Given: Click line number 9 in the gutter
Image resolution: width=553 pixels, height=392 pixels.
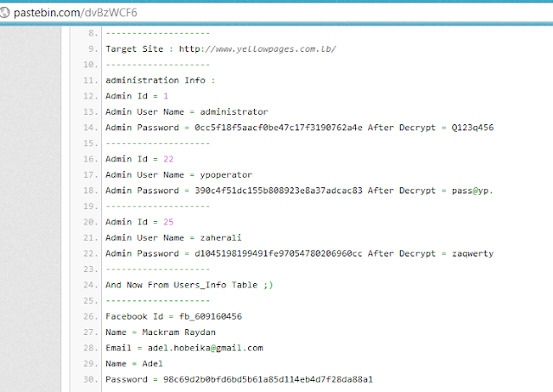Looking at the screenshot, I should click(x=92, y=48).
